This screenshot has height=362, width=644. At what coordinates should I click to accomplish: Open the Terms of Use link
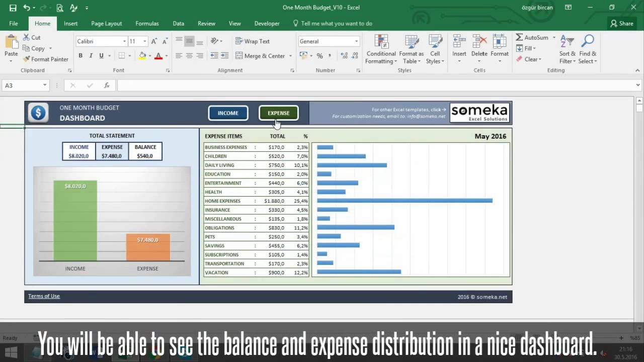click(44, 296)
